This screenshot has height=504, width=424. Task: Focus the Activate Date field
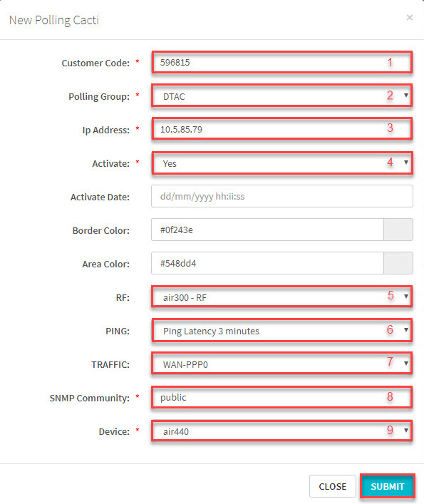click(x=282, y=196)
